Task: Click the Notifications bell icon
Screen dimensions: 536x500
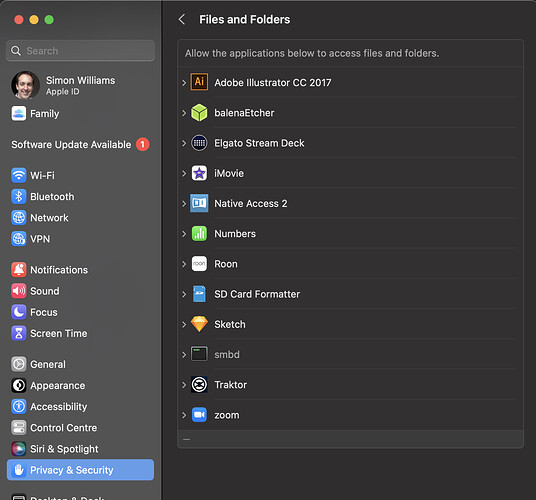Action: coord(19,270)
